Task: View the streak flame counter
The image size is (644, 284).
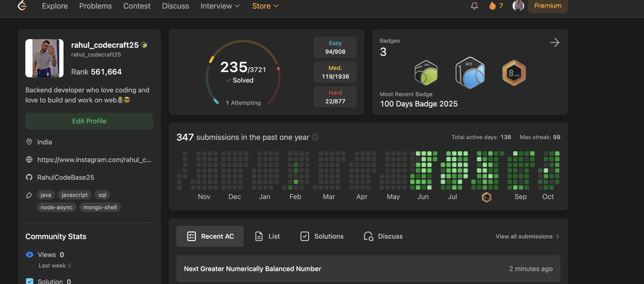Action: [x=495, y=6]
